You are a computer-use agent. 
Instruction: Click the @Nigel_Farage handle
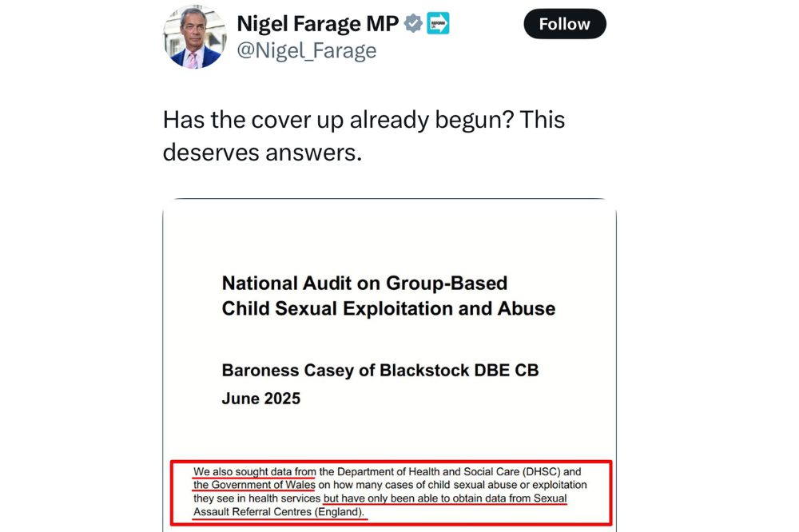coord(306,51)
